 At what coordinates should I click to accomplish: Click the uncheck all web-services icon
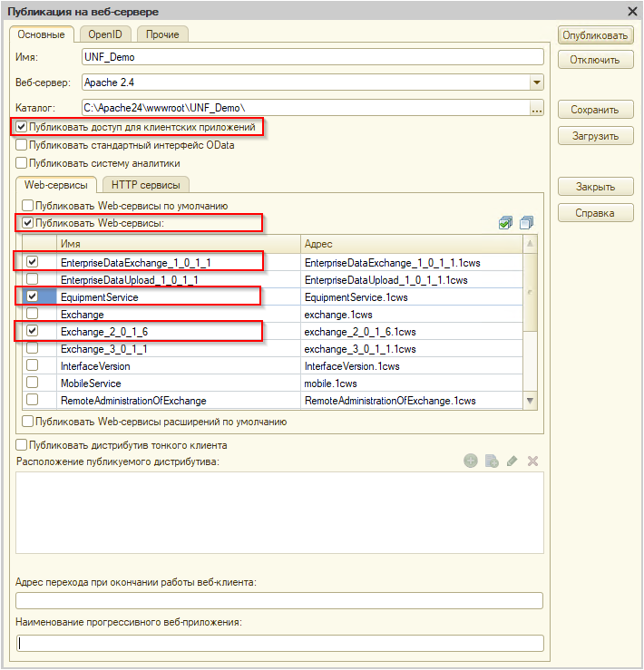526,223
